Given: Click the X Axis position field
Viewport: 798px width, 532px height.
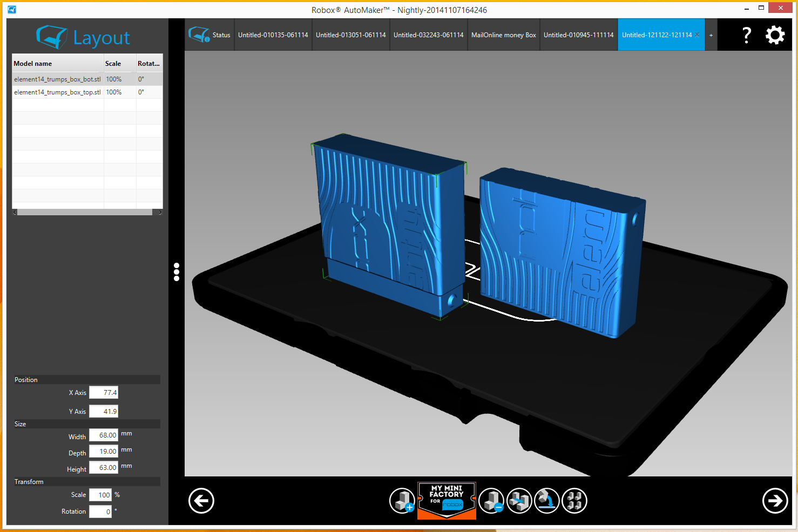Looking at the screenshot, I should (x=104, y=393).
